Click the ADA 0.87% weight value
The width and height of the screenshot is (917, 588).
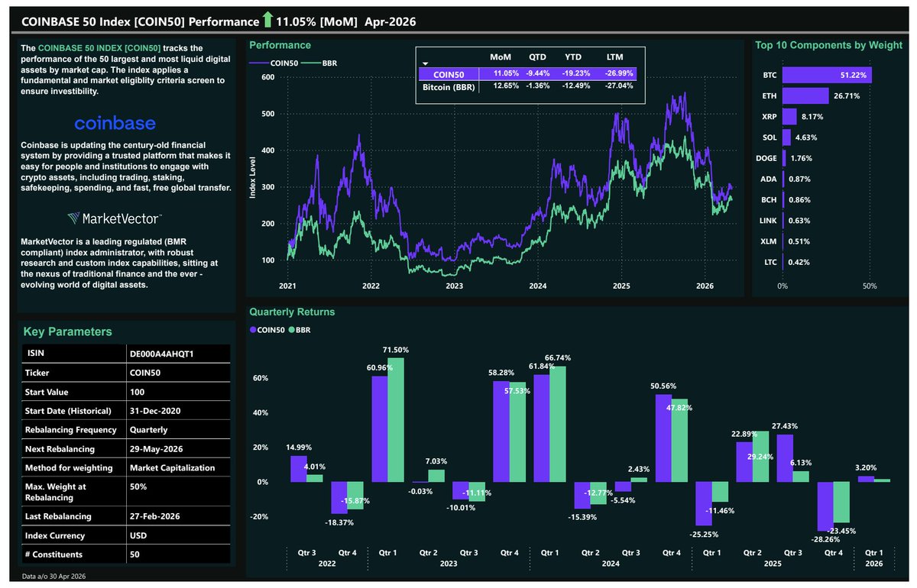799,179
